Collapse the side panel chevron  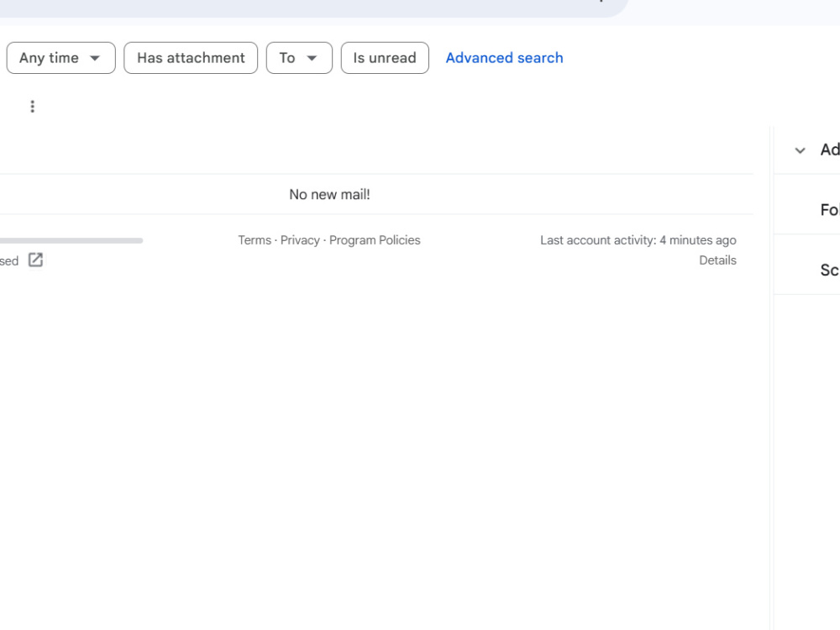pos(800,150)
